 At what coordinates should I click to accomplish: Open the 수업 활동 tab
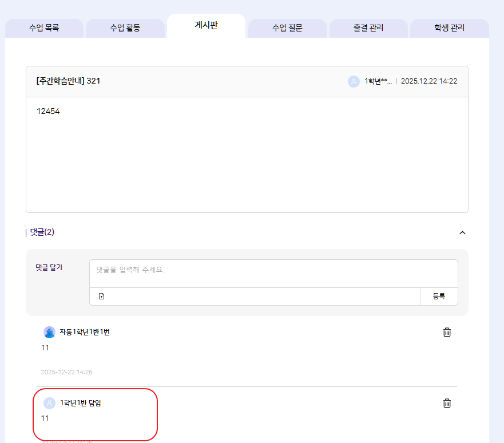pyautogui.click(x=125, y=27)
